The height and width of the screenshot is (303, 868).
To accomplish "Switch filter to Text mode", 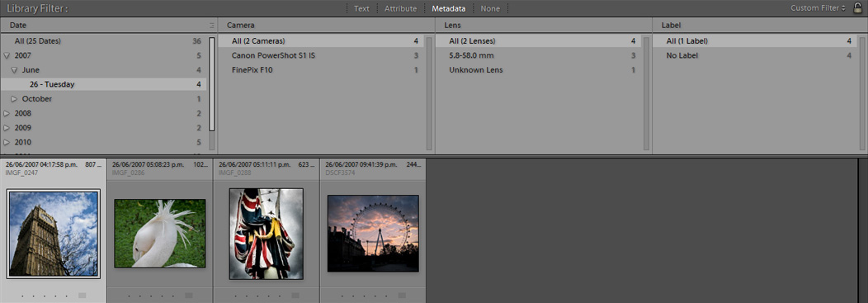I will (x=361, y=8).
